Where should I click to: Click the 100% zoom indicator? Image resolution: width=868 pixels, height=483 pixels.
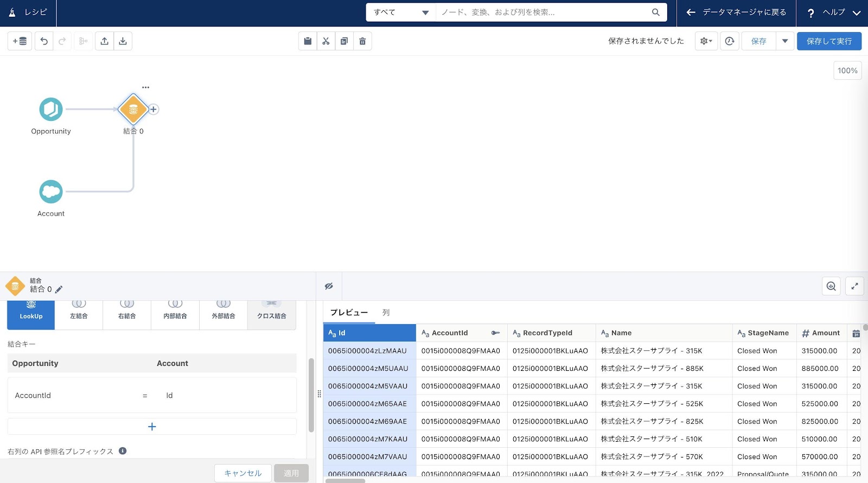click(x=847, y=70)
